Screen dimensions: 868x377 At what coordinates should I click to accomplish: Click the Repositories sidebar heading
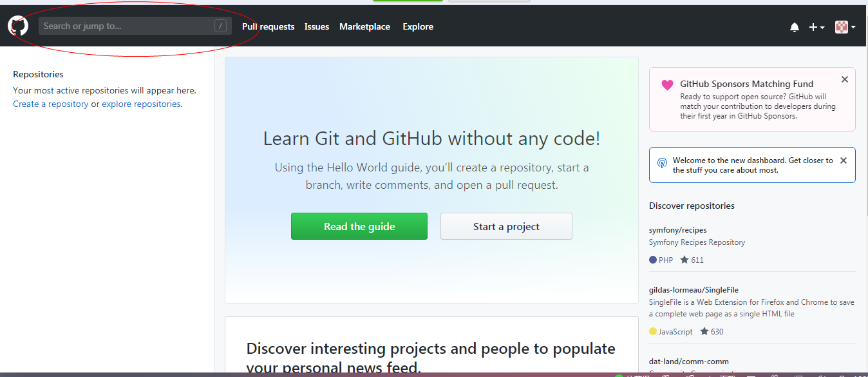point(38,74)
